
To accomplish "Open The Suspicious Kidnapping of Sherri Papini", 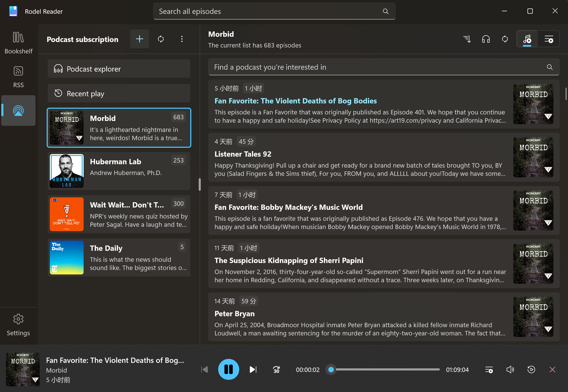I will point(384,264).
